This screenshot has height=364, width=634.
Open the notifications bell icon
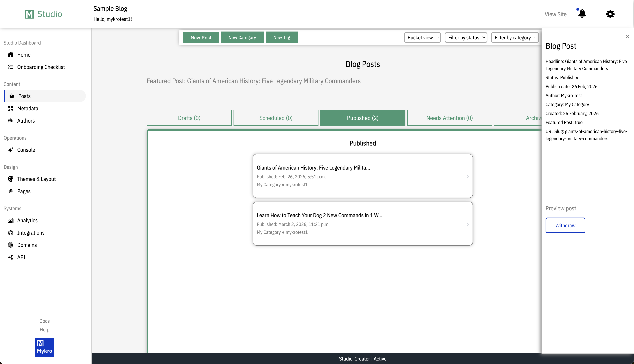(582, 14)
